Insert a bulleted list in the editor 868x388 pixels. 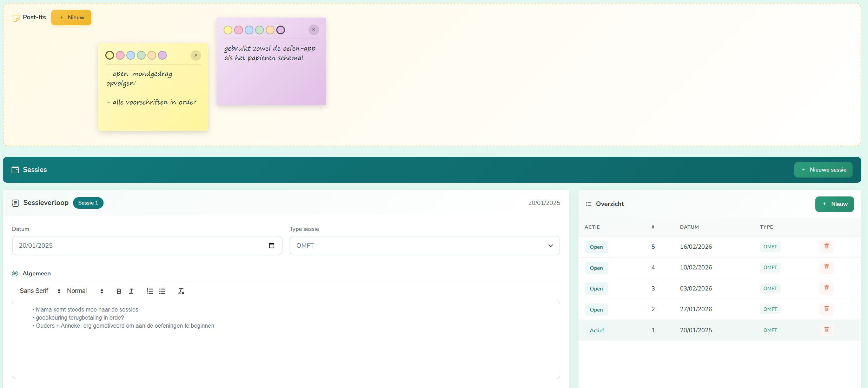162,291
